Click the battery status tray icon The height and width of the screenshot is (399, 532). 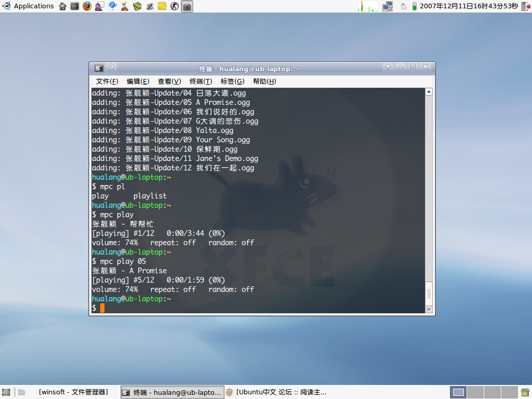tap(414, 6)
